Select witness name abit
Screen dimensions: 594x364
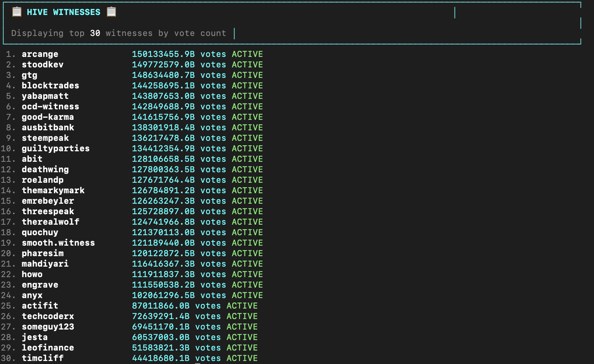click(x=32, y=159)
